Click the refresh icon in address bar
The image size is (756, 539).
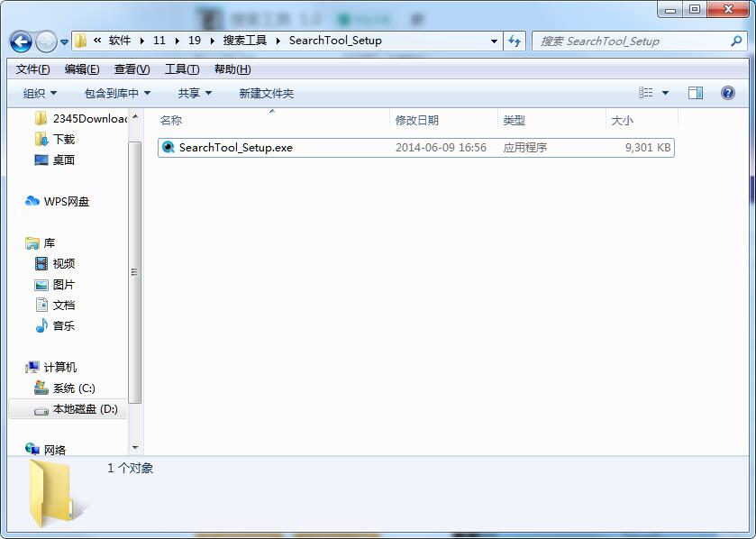pyautogui.click(x=513, y=41)
